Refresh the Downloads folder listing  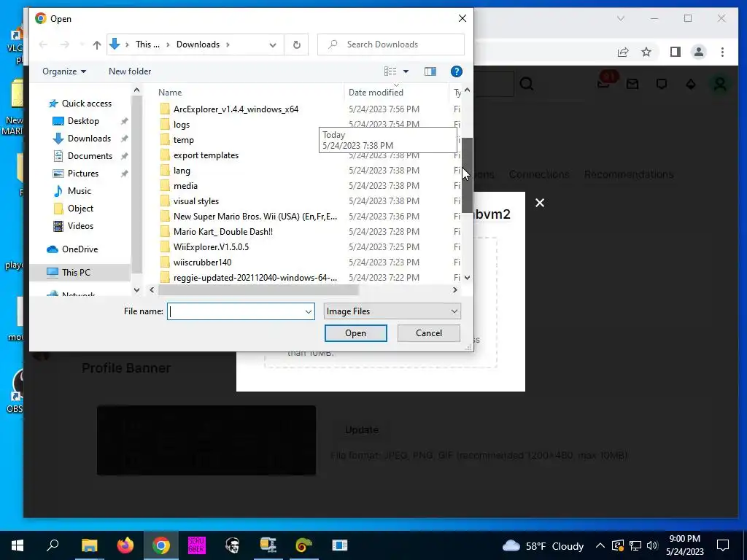coord(296,44)
